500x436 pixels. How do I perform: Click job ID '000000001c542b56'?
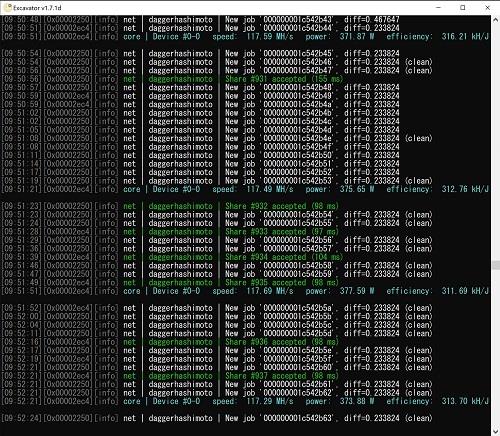[x=298, y=240]
